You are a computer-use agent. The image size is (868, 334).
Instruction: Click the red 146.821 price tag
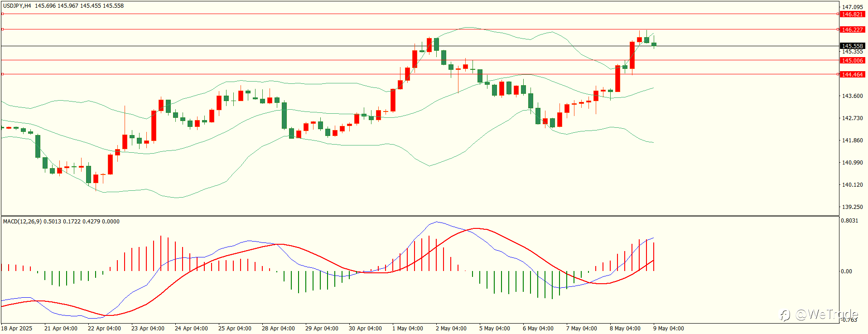[x=852, y=15]
